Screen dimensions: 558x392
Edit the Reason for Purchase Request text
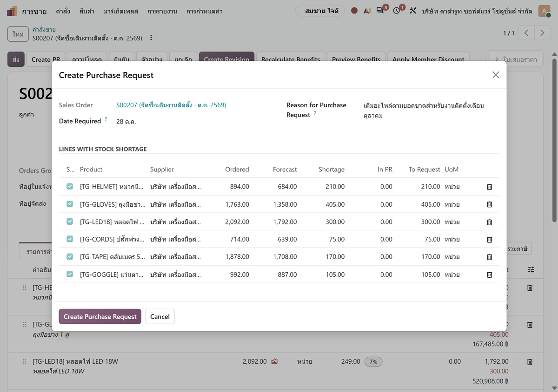click(424, 110)
